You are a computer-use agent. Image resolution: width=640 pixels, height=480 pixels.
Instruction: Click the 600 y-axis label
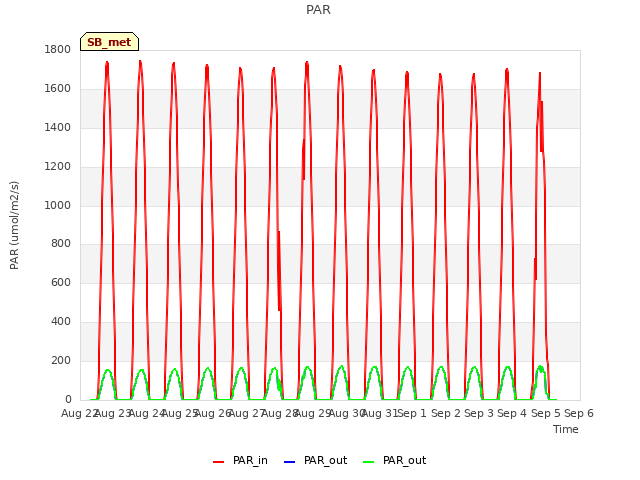(61, 282)
